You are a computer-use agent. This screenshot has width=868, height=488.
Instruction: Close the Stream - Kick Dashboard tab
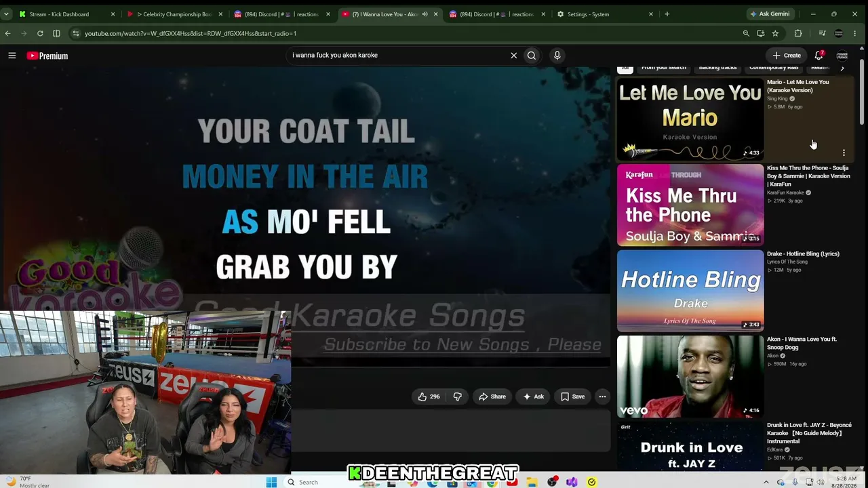[113, 14]
